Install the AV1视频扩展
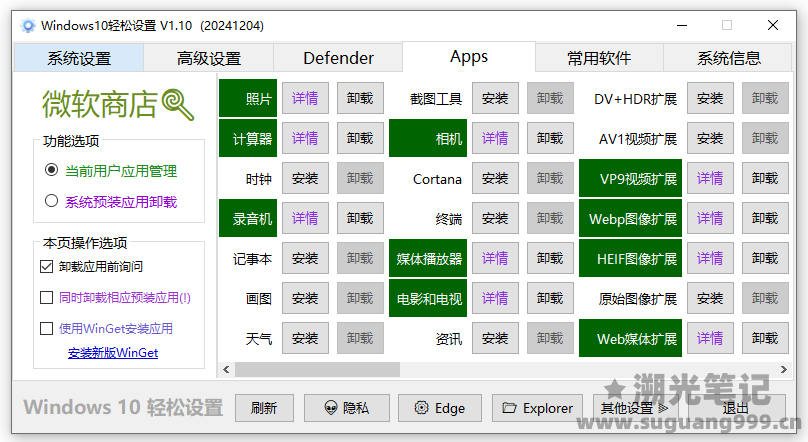 coord(710,138)
